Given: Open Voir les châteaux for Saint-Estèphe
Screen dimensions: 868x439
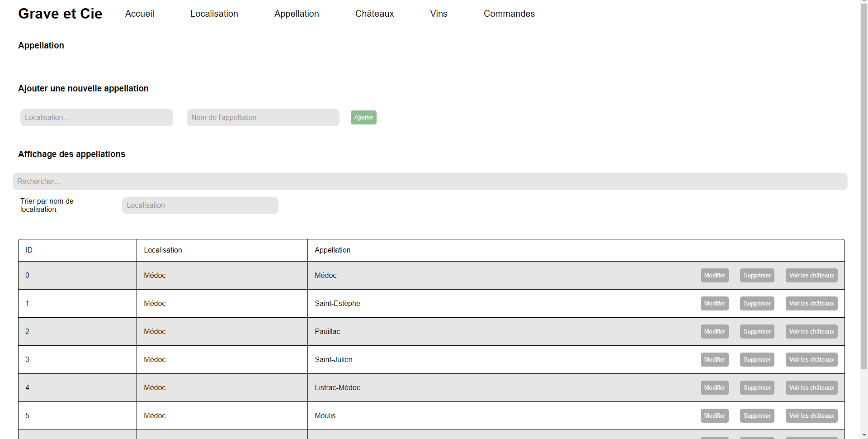Looking at the screenshot, I should [811, 304].
